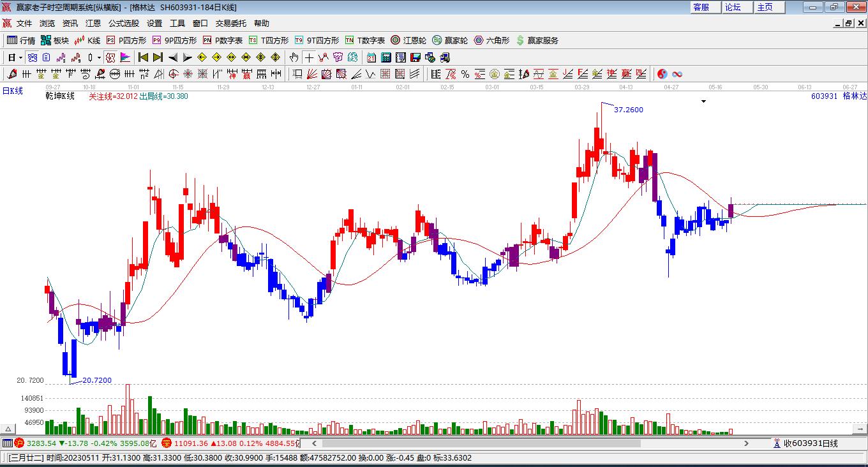Click the grid icon in status bar
Viewport: 868px width, 467px height.
click(7, 443)
